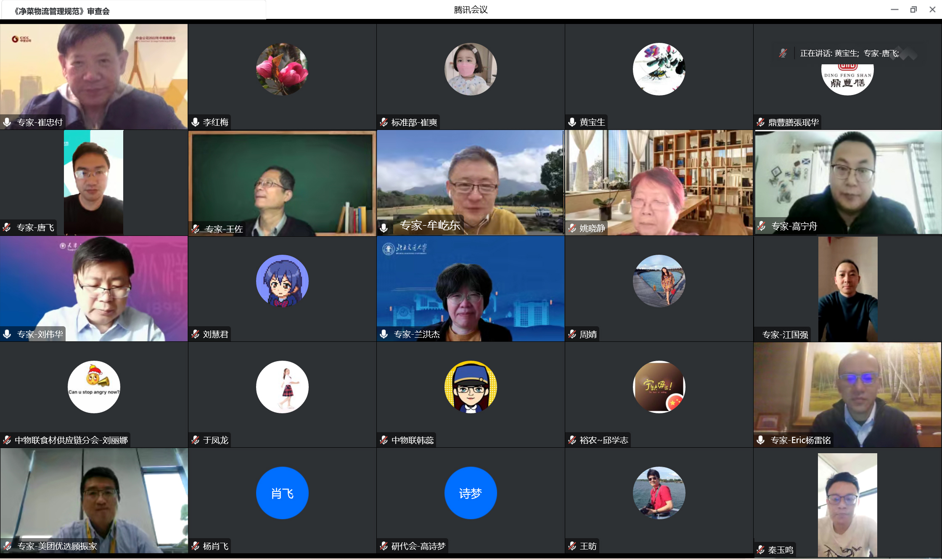Screen dimensions: 942x560
Task: Click muted mic icon beside 周婧
Action: click(x=572, y=334)
